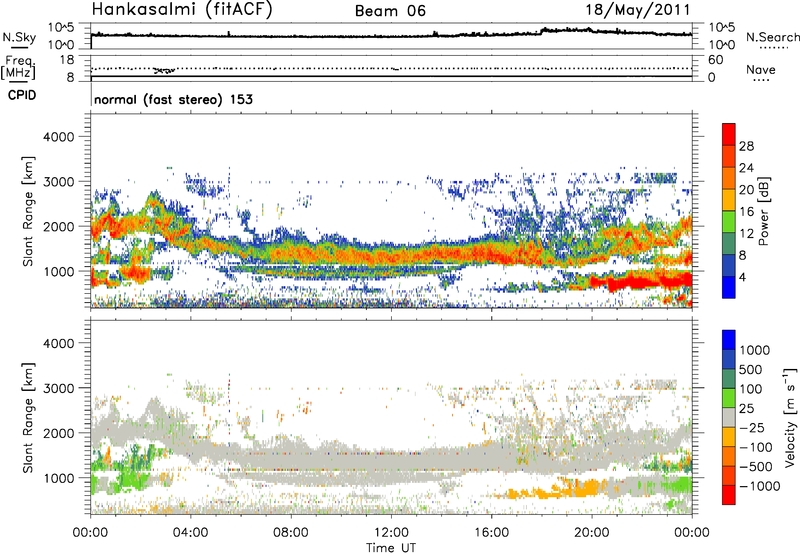Click the "08:00" time tick label
Viewport: 800px width, 554px height.
tap(291, 533)
